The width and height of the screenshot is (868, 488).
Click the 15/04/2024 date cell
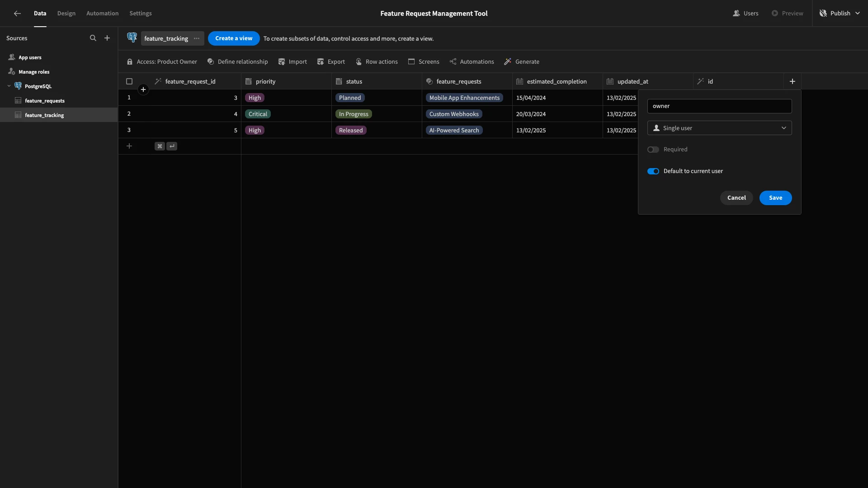pyautogui.click(x=557, y=98)
